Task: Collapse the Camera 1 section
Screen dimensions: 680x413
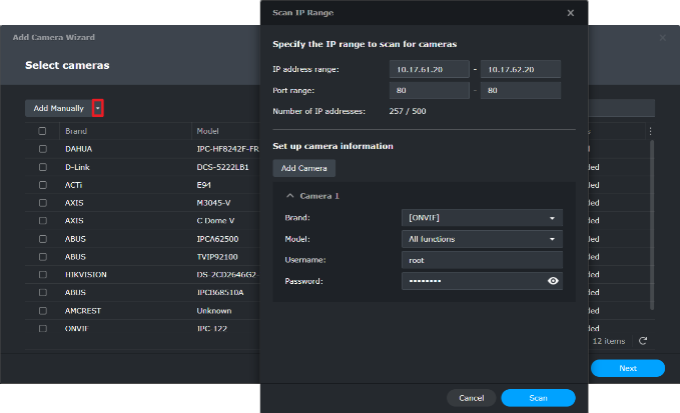Action: pyautogui.click(x=290, y=196)
